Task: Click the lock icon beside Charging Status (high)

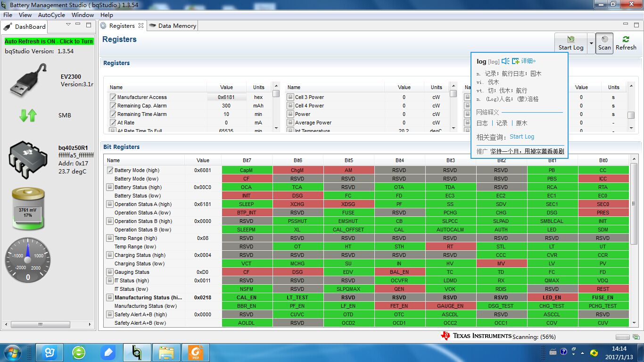Action: [x=110, y=255]
